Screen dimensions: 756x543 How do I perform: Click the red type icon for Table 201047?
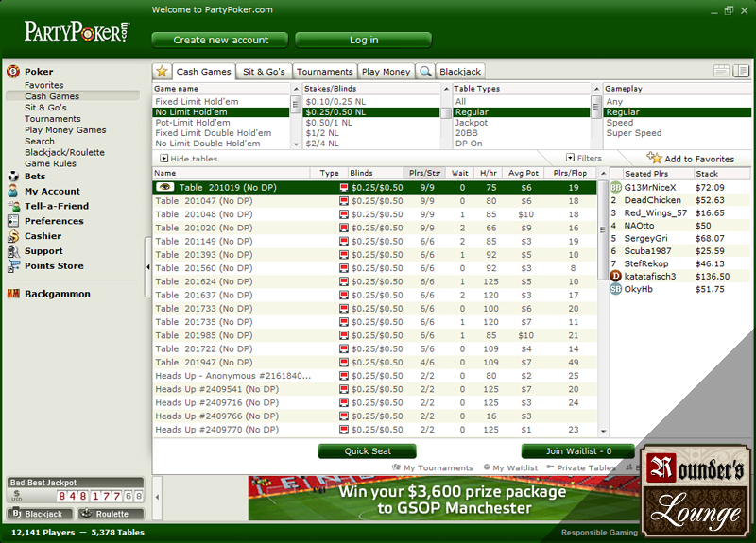pyautogui.click(x=344, y=201)
